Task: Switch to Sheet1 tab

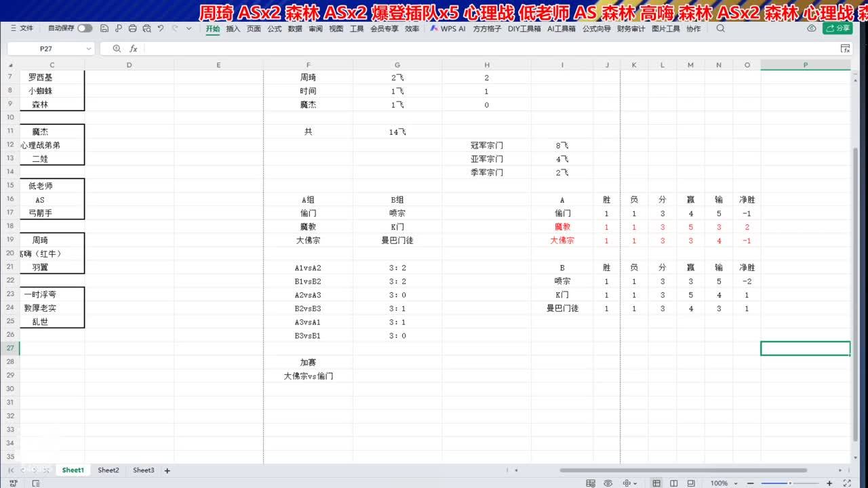Action: pos(73,470)
